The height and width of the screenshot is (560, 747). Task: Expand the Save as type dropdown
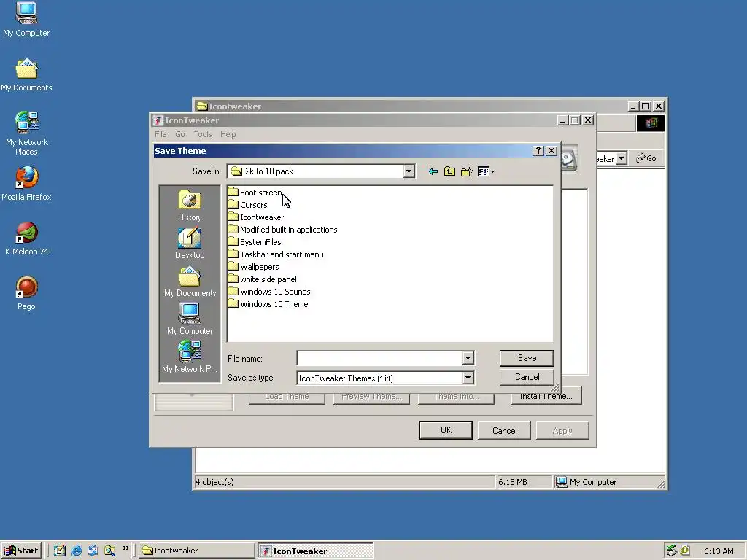pyautogui.click(x=468, y=378)
